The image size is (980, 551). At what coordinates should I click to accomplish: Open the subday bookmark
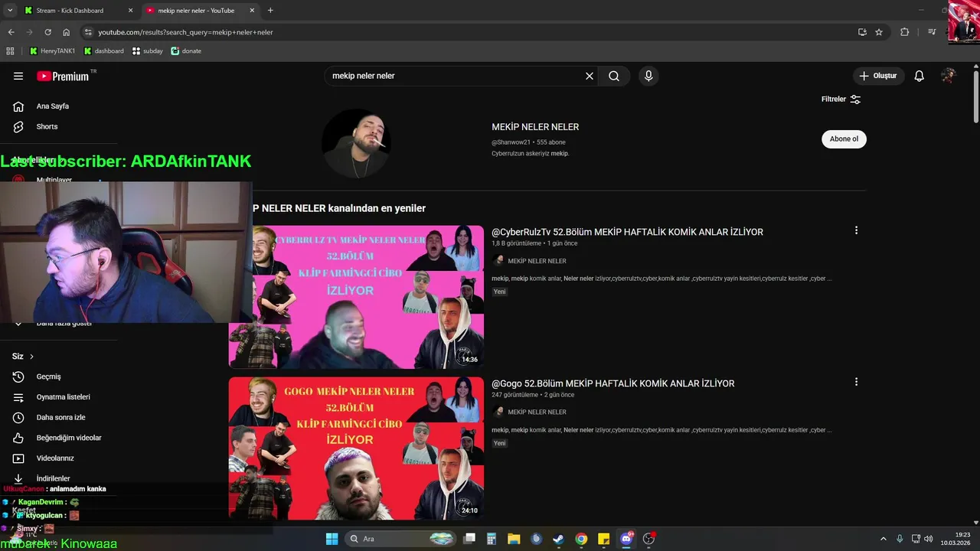pos(148,51)
